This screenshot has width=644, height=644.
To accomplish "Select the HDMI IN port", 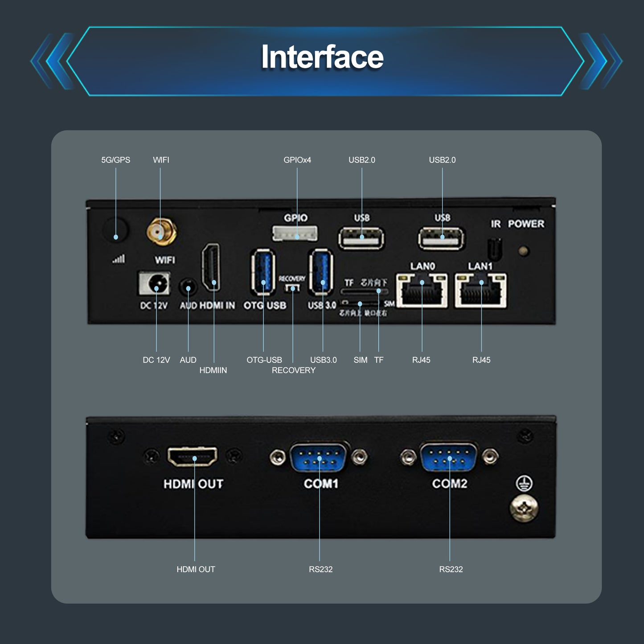I will pyautogui.click(x=211, y=267).
